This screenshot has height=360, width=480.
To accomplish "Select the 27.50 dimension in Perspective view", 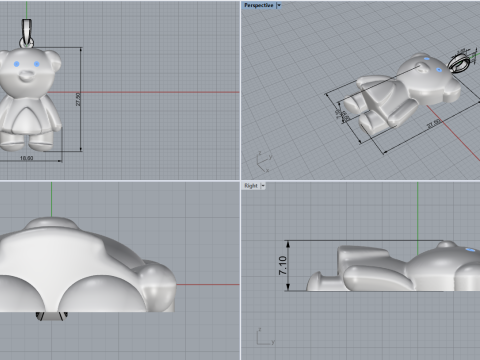I will [434, 124].
